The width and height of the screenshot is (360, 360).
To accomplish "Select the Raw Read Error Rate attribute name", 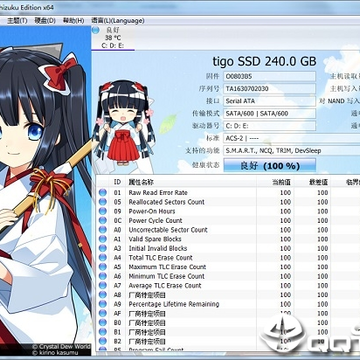I will tap(158, 193).
